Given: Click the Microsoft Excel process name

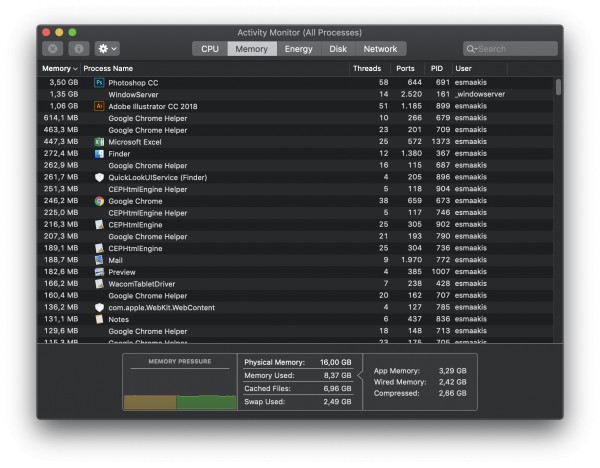Looking at the screenshot, I should coord(135,142).
